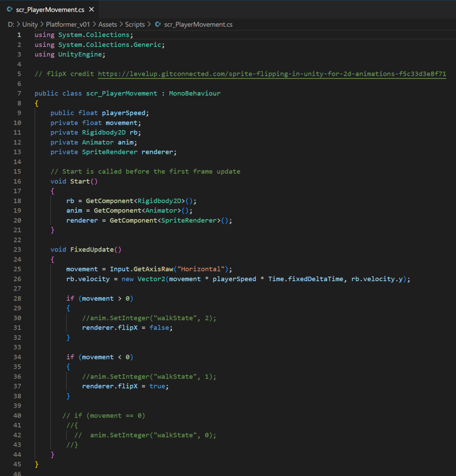Follow the levelup.gitconnected.com flipX credit link
Screen dimensions: 456x476
(x=272, y=74)
